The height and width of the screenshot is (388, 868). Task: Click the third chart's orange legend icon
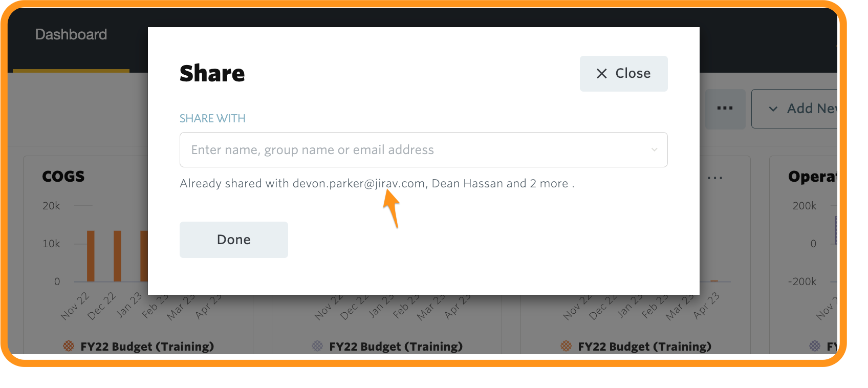click(566, 346)
